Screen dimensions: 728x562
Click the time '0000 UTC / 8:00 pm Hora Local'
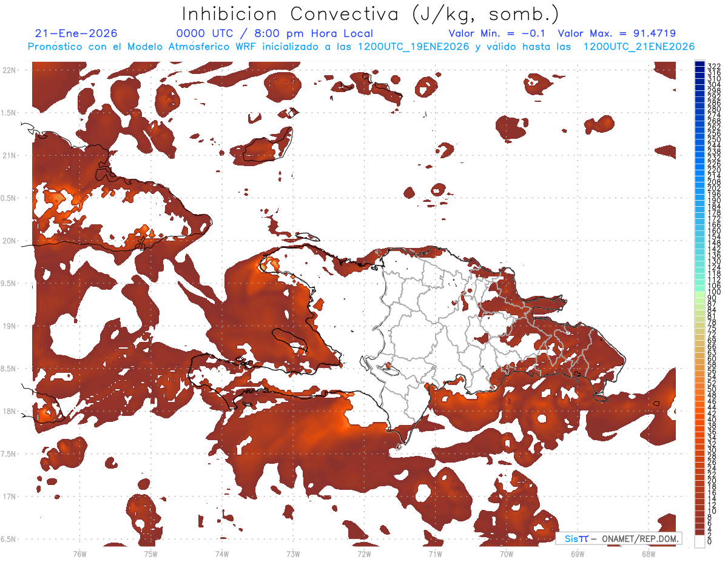point(274,34)
